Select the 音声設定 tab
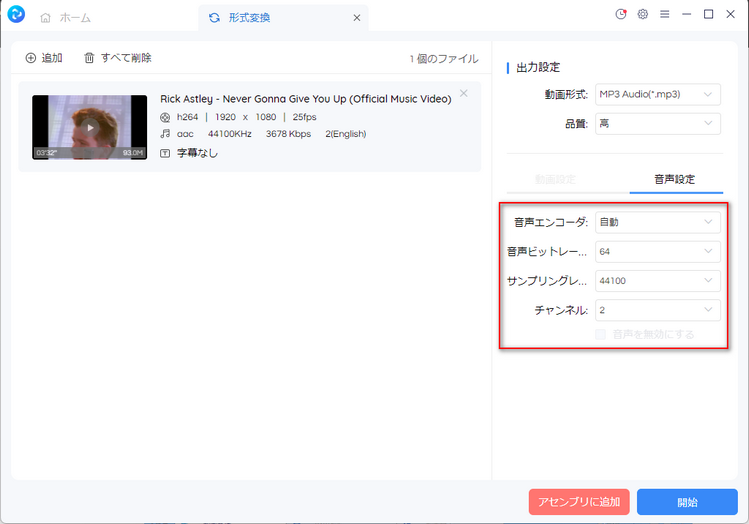This screenshot has height=524, width=749. pyautogui.click(x=674, y=180)
